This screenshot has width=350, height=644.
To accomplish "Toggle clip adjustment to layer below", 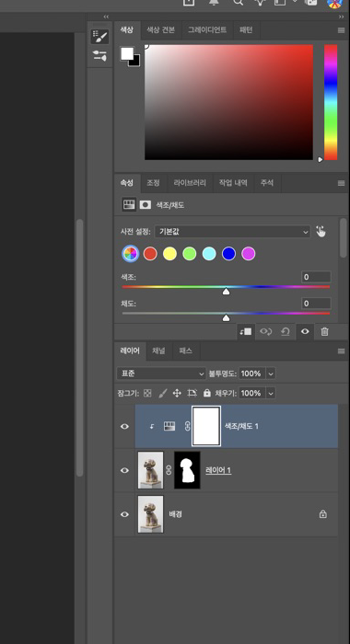I will [x=246, y=331].
